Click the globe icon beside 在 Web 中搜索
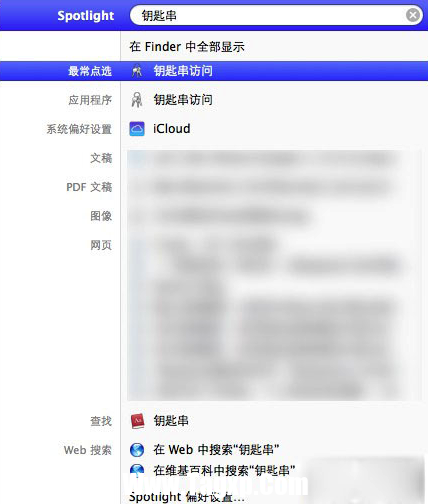428x504 pixels. point(137,450)
